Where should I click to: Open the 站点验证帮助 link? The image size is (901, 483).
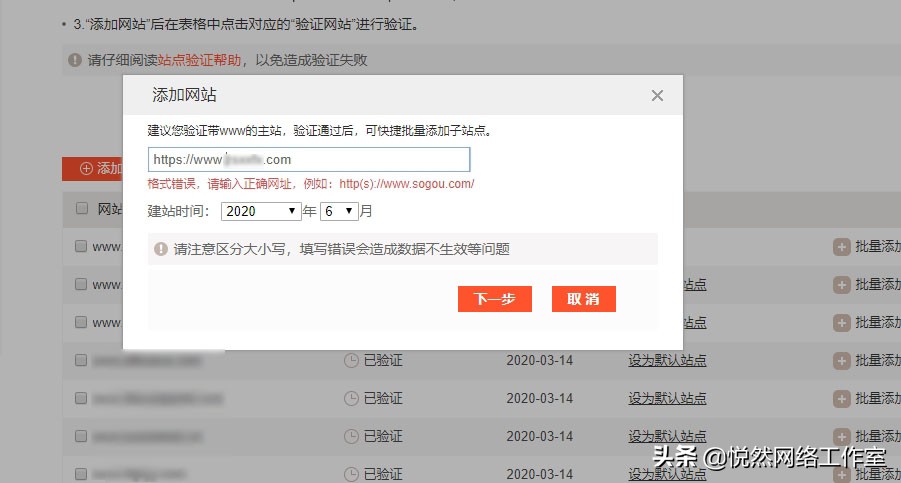(199, 60)
